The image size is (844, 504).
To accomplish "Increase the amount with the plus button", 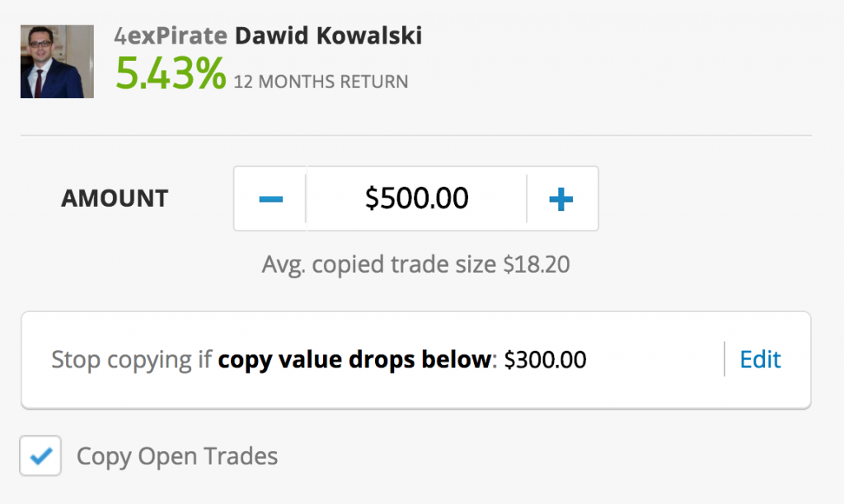I will 562,199.
